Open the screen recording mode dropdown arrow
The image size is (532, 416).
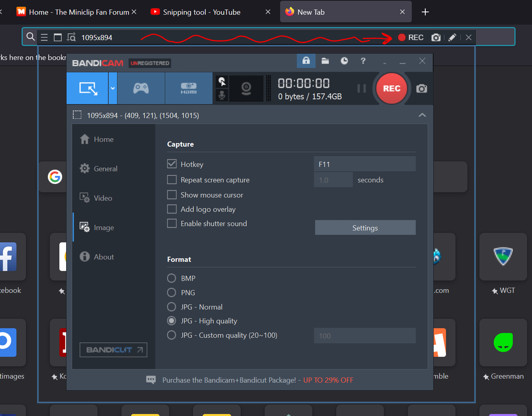coord(112,88)
